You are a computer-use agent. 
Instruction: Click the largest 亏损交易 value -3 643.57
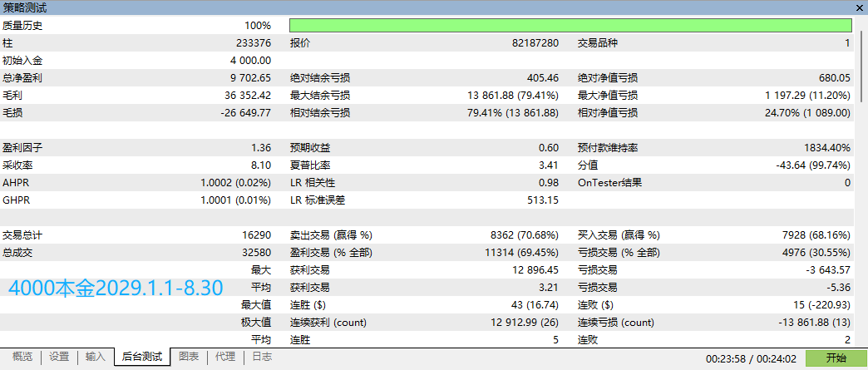[x=830, y=270]
